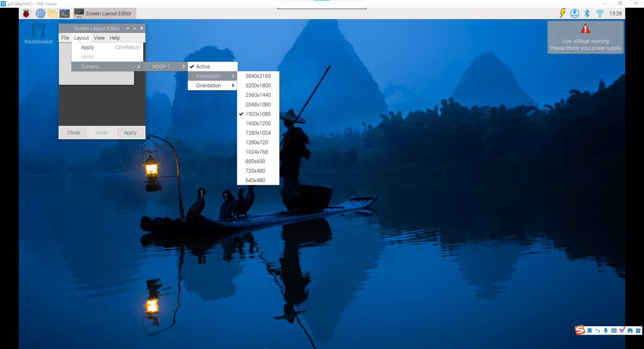The width and height of the screenshot is (644, 349).
Task: Click the Close button in editor
Action: pos(73,133)
